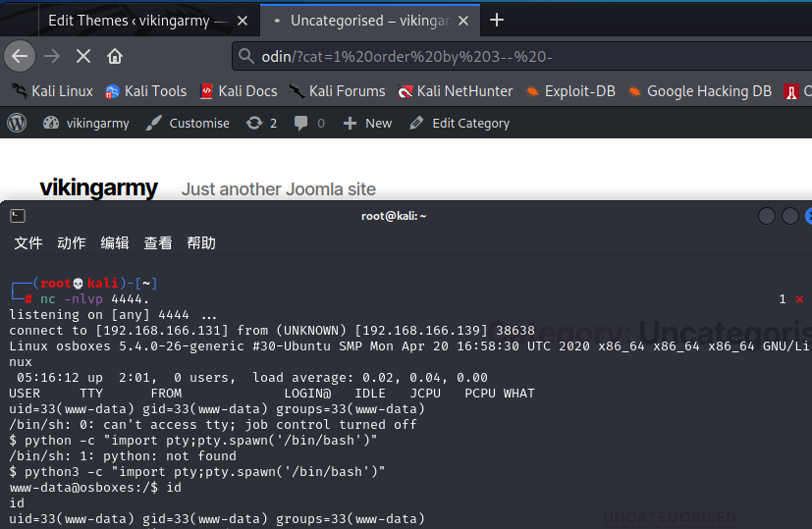Click the search icon in the address bar
This screenshot has height=529, width=812.
246,56
